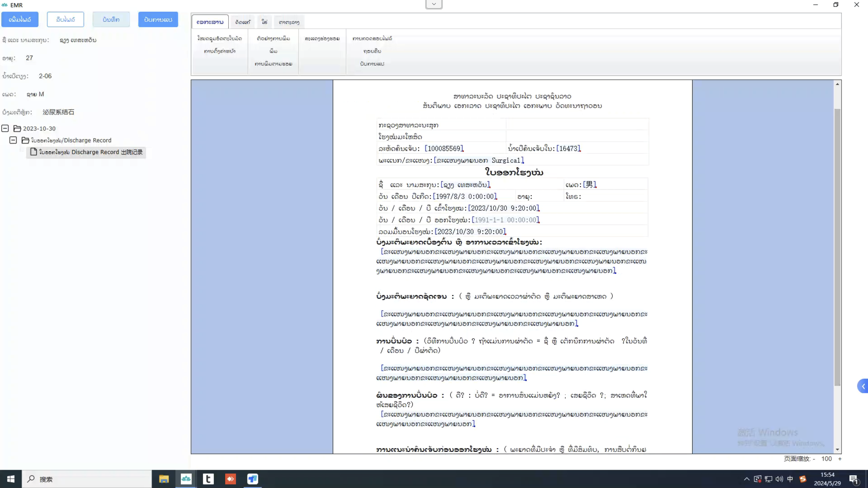
Task: Open the notification center icon
Action: point(853,479)
